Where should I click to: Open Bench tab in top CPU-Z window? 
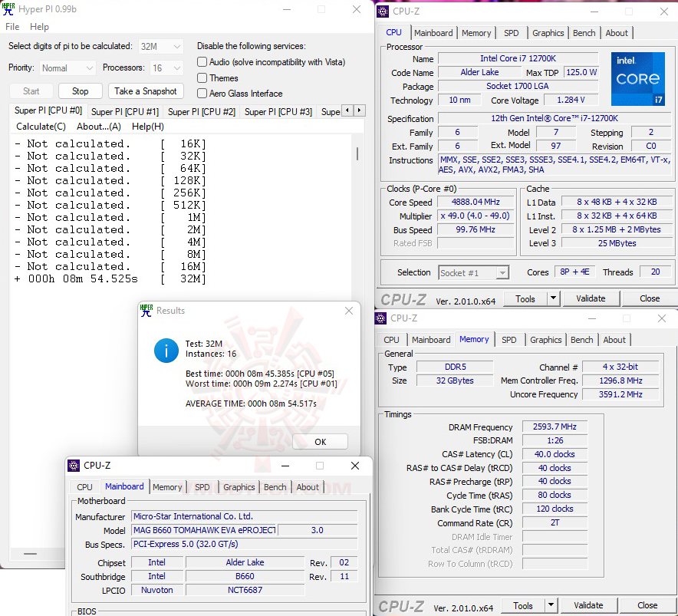click(x=584, y=33)
